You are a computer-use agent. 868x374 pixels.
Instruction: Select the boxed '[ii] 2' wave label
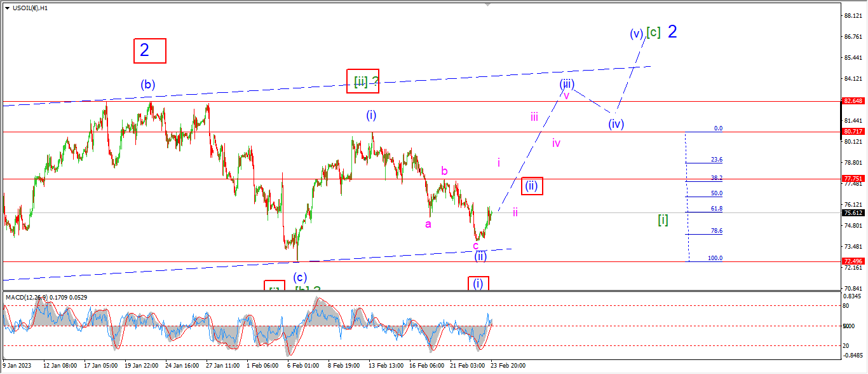click(363, 81)
